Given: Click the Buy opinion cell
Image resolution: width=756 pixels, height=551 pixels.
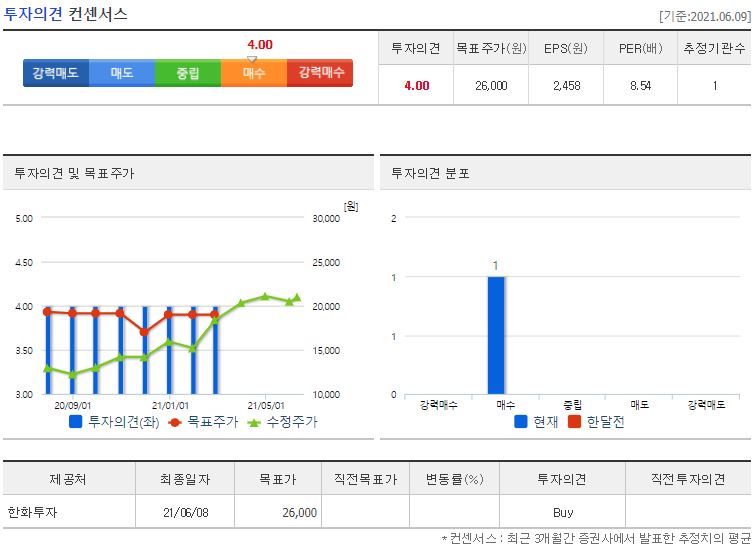Looking at the screenshot, I should pos(563,512).
